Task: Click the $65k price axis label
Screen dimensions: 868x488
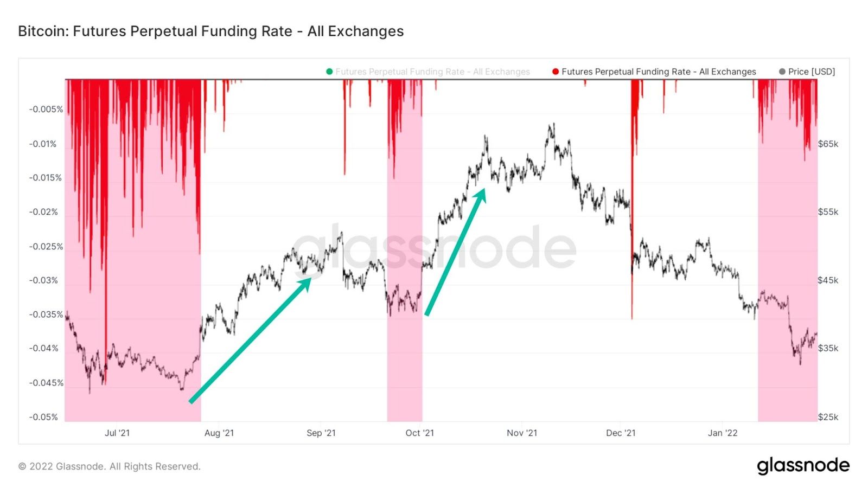Action: point(828,144)
